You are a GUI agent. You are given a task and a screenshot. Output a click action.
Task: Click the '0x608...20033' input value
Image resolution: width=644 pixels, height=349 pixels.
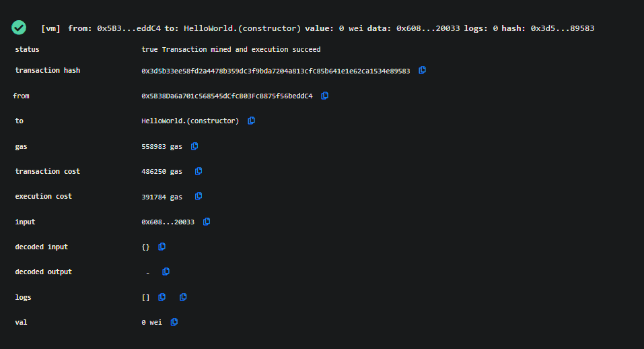[x=168, y=222]
